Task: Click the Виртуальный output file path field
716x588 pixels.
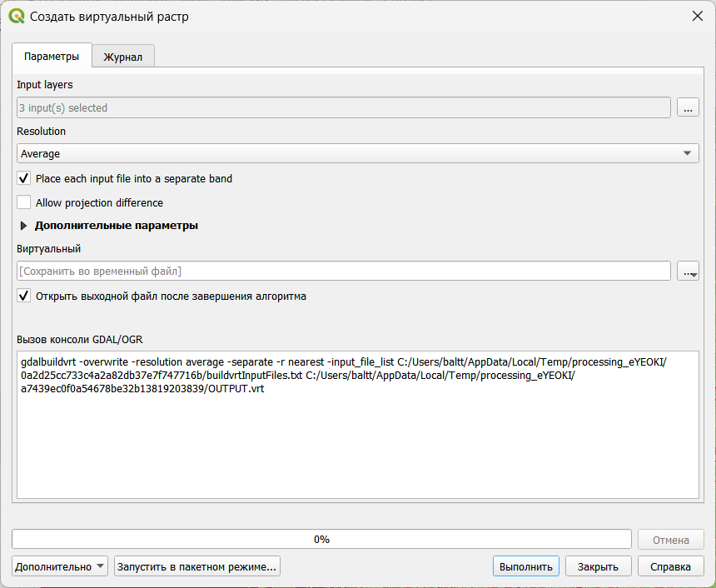Action: point(343,272)
